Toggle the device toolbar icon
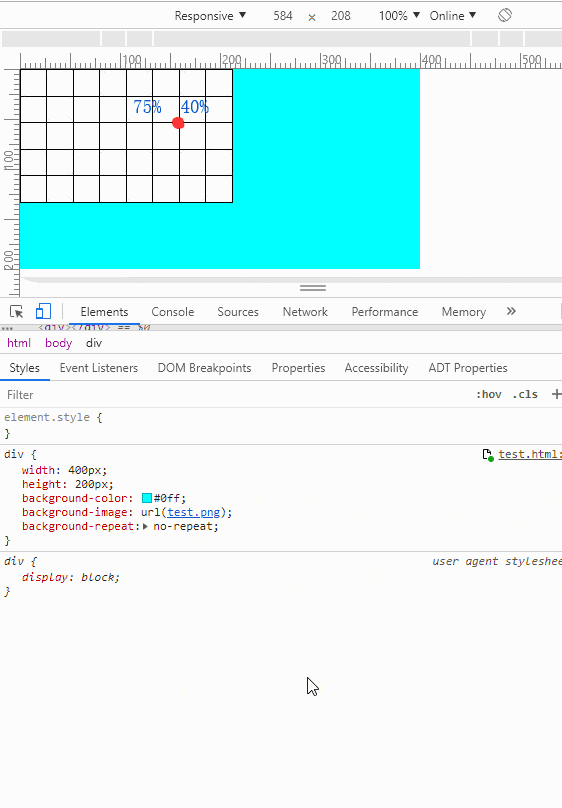This screenshot has width=562, height=808. (x=43, y=311)
